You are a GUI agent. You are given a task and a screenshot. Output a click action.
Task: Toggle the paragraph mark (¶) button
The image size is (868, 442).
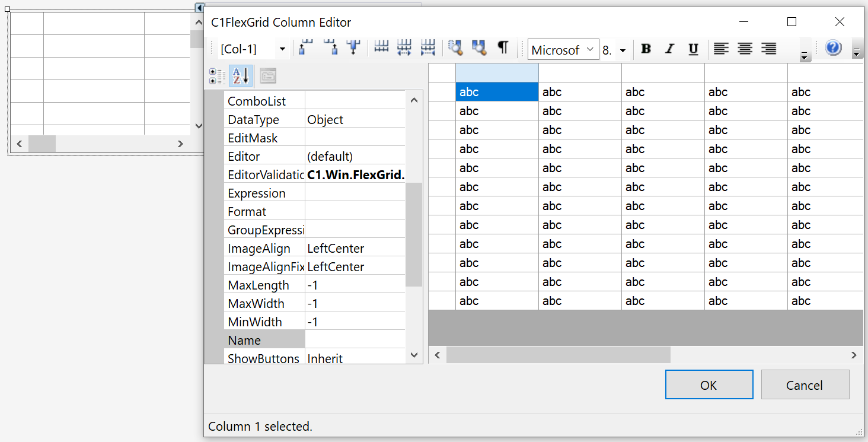click(x=503, y=48)
